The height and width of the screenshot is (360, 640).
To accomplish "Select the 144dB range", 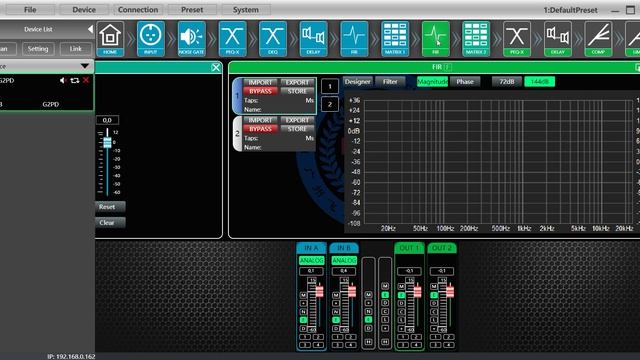I will pyautogui.click(x=540, y=82).
